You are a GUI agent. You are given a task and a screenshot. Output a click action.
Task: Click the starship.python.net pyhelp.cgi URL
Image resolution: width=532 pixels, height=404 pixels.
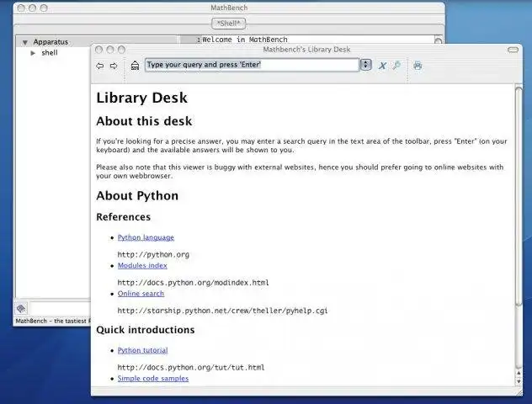click(222, 311)
